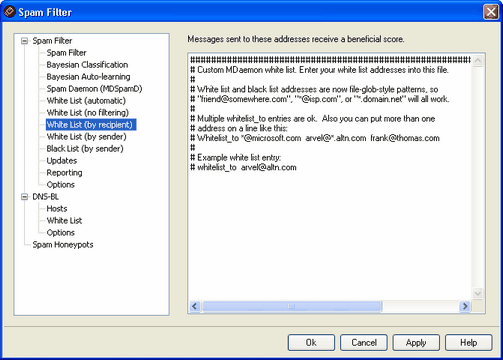Select the DNS-BL tree node label
503x360 pixels.
click(x=45, y=197)
